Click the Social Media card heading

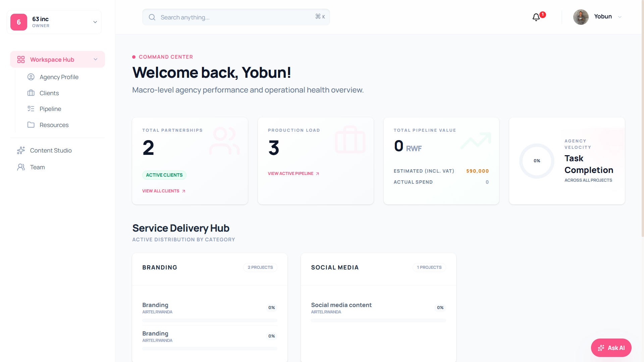(335, 267)
